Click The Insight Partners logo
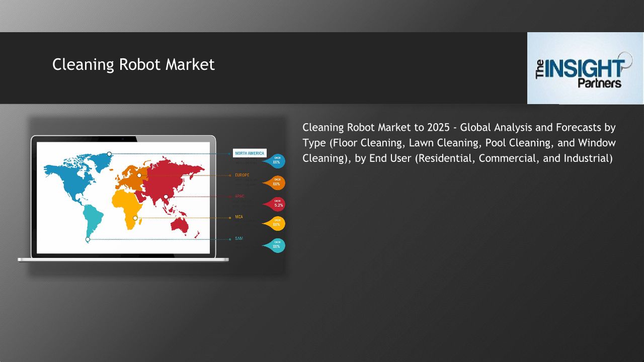The image size is (644, 362). [x=585, y=68]
